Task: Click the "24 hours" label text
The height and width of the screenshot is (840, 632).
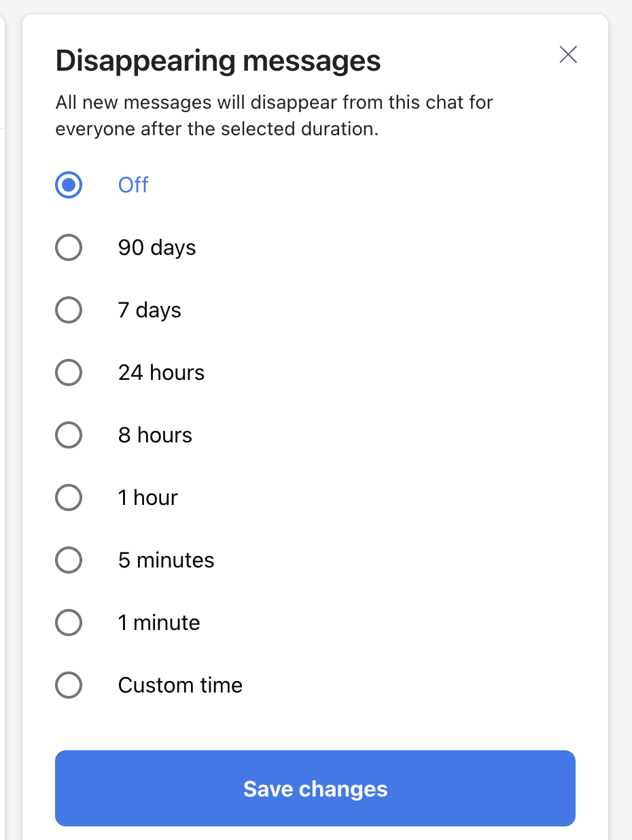Action: click(x=161, y=372)
